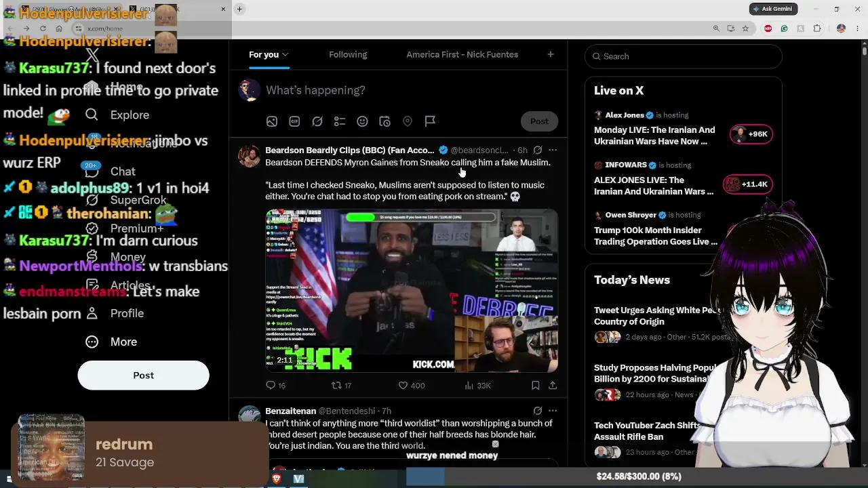
Task: Join INFOWARS live with +11.4K listeners
Action: 747,184
